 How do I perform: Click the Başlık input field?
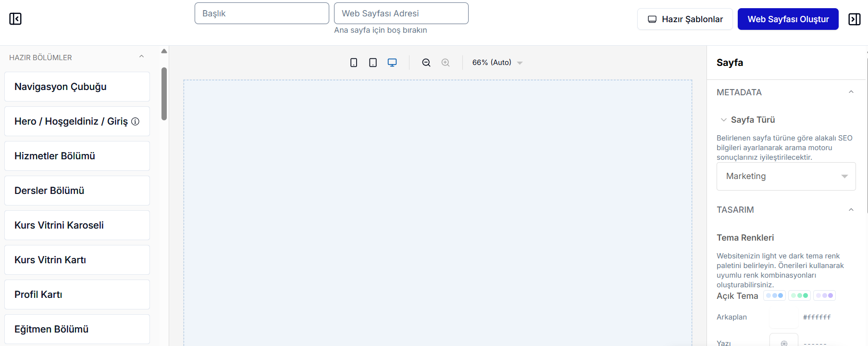point(261,13)
